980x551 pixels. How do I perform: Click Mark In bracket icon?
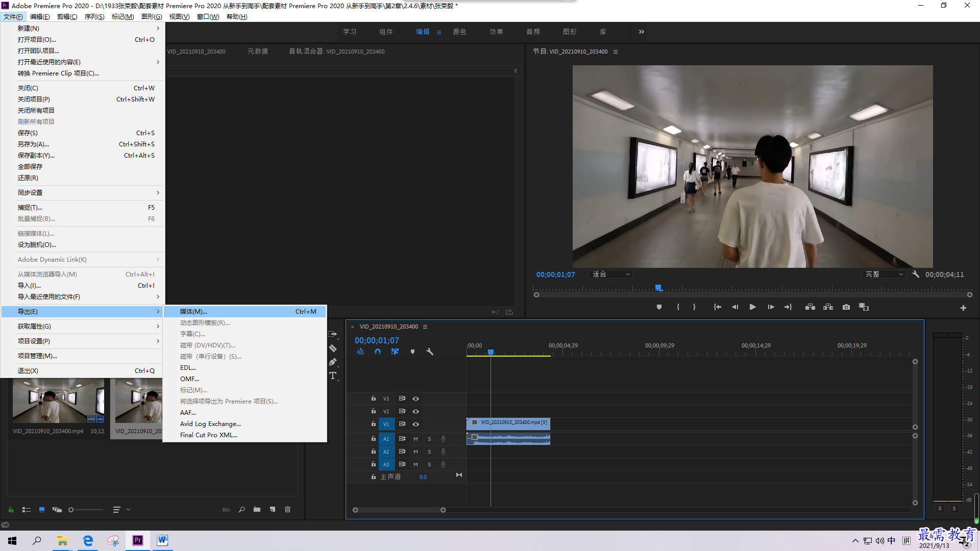click(678, 307)
